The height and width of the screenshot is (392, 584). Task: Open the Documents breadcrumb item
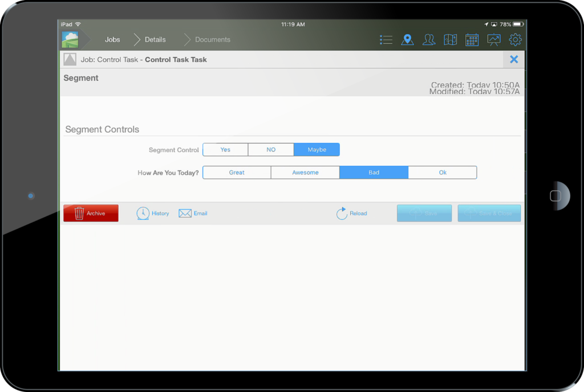coord(213,39)
